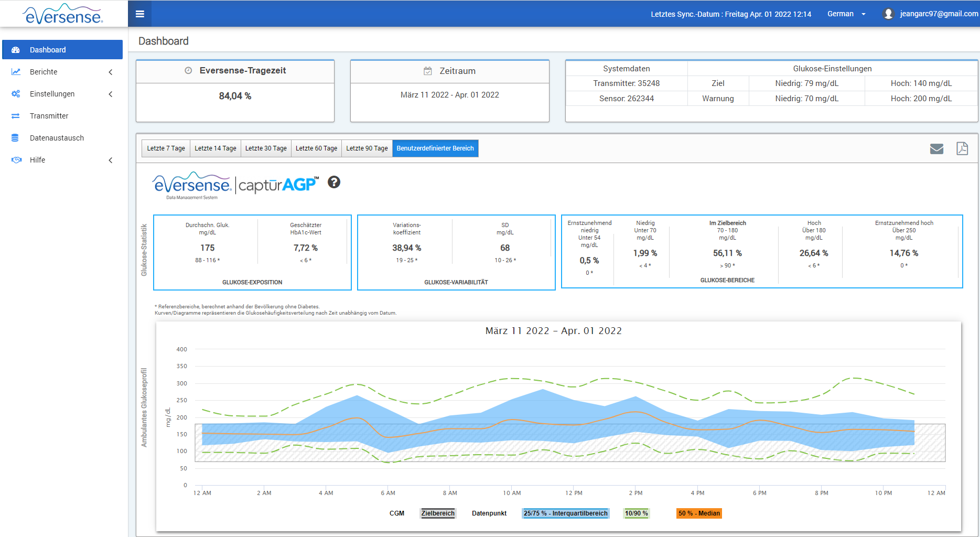This screenshot has height=537, width=980.
Task: Click the calendar icon beside Zeitraum
Action: [428, 71]
